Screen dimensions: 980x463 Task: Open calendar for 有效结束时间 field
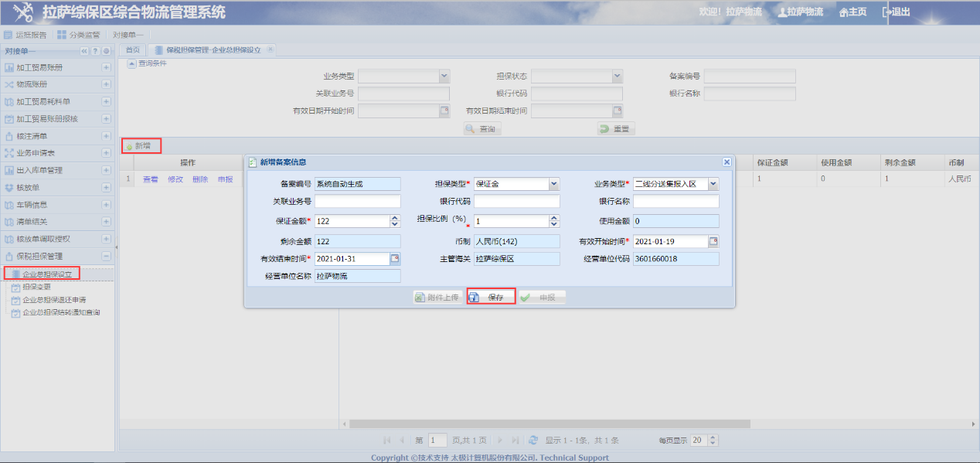coord(395,259)
